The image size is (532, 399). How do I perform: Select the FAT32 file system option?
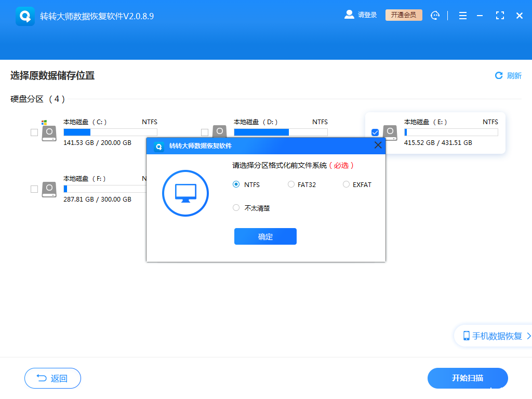[291, 184]
